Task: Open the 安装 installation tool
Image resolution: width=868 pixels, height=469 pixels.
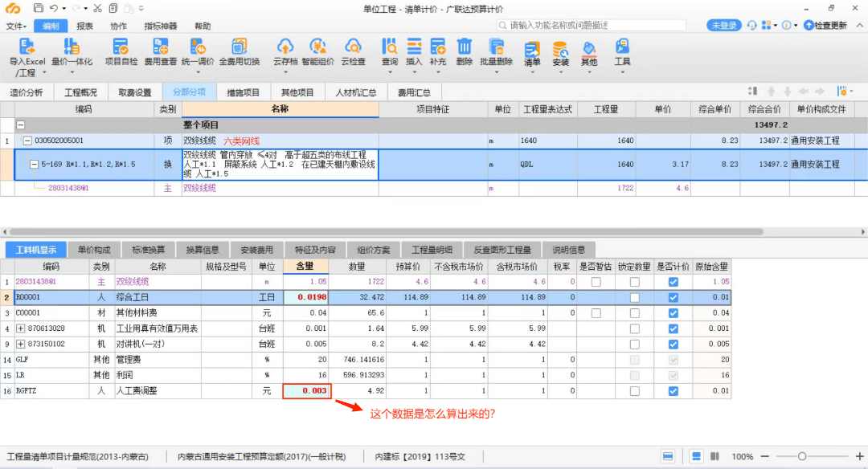Action: 560,50
